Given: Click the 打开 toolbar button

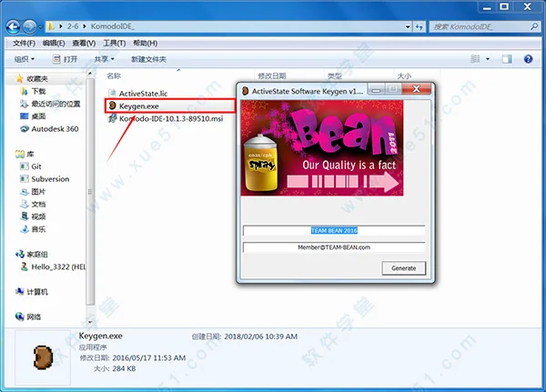Looking at the screenshot, I should pyautogui.click(x=66, y=59).
